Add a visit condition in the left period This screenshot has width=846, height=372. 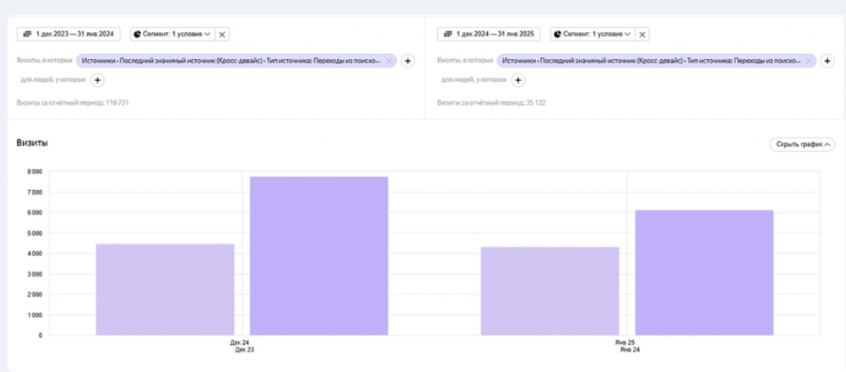click(408, 61)
